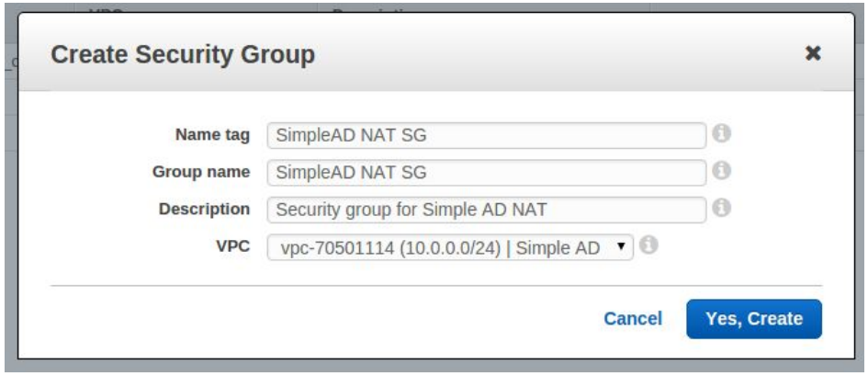Click the Create Security Group title text
This screenshot has width=868, height=376.
pyautogui.click(x=183, y=55)
